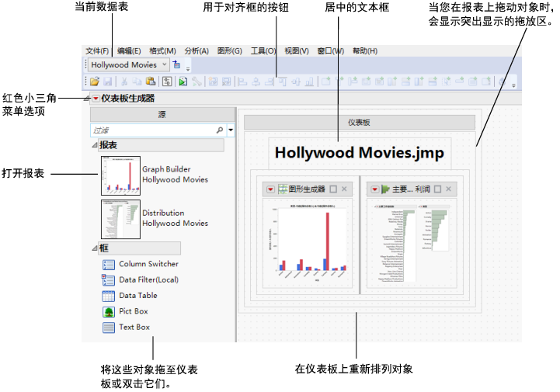Click the Pict Box tree icon
Viewport: 560px width, 392px height.
[x=109, y=312]
